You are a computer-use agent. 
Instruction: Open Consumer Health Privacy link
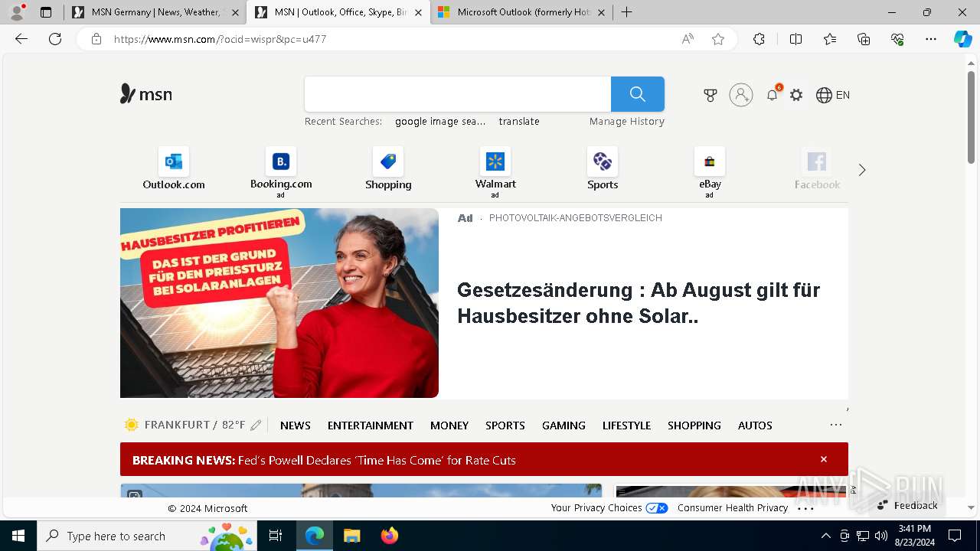coord(733,508)
